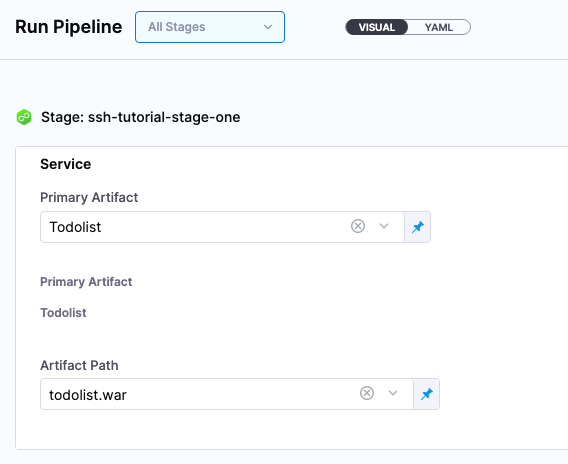Viewport: 568px width, 464px height.
Task: Click the second Primary Artifact label
Action: pos(86,281)
